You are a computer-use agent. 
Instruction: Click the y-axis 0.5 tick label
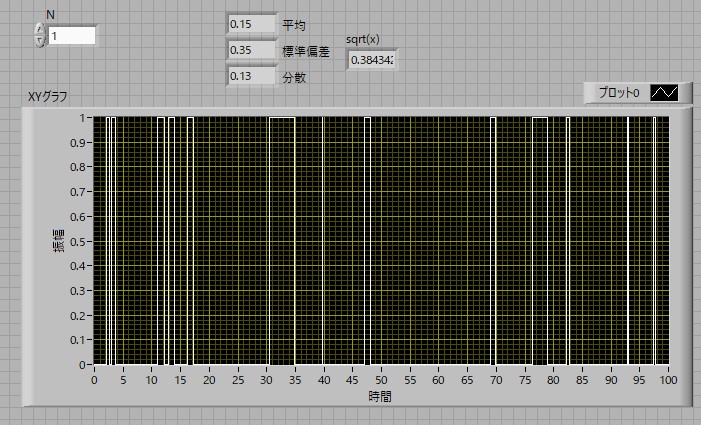coord(78,241)
